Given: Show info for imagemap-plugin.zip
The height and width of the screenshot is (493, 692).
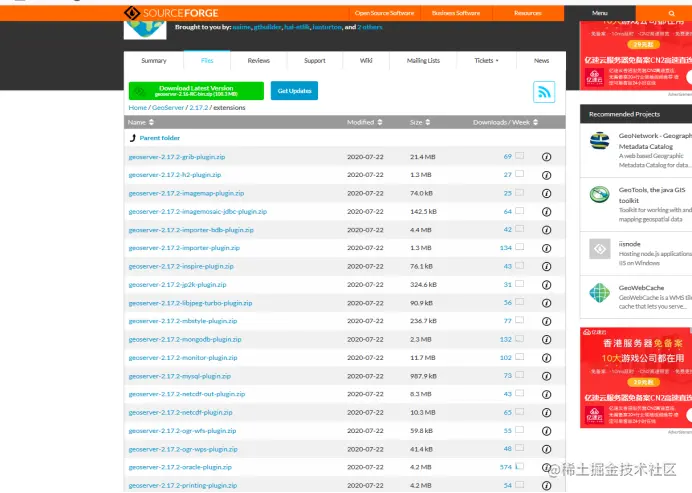Looking at the screenshot, I should 546,193.
